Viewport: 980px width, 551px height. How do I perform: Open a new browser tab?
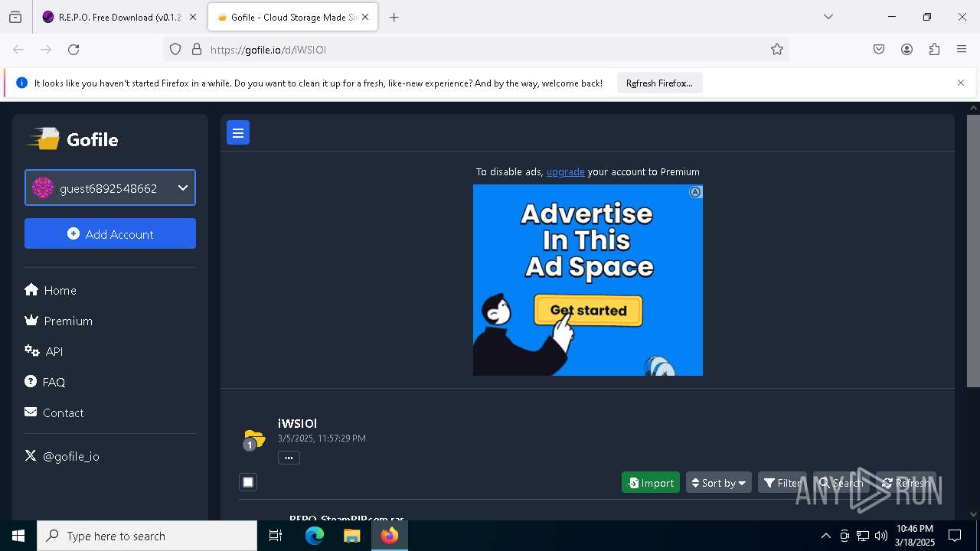(x=394, y=17)
